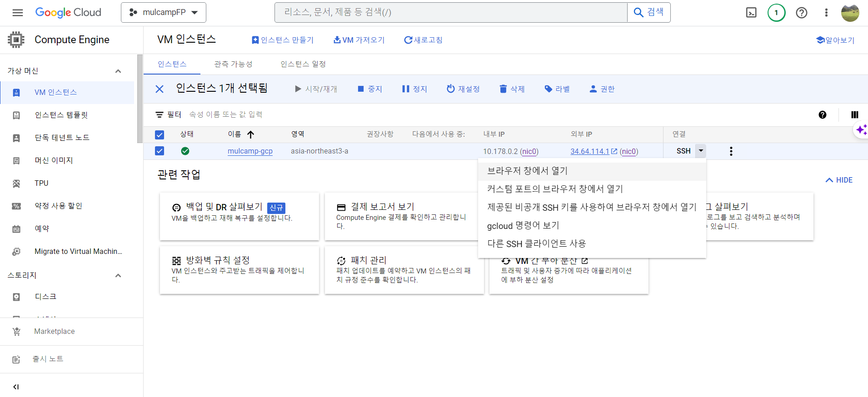Screen dimensions: 868x397
Task: Open notifications badge showing 1
Action: (x=776, y=13)
